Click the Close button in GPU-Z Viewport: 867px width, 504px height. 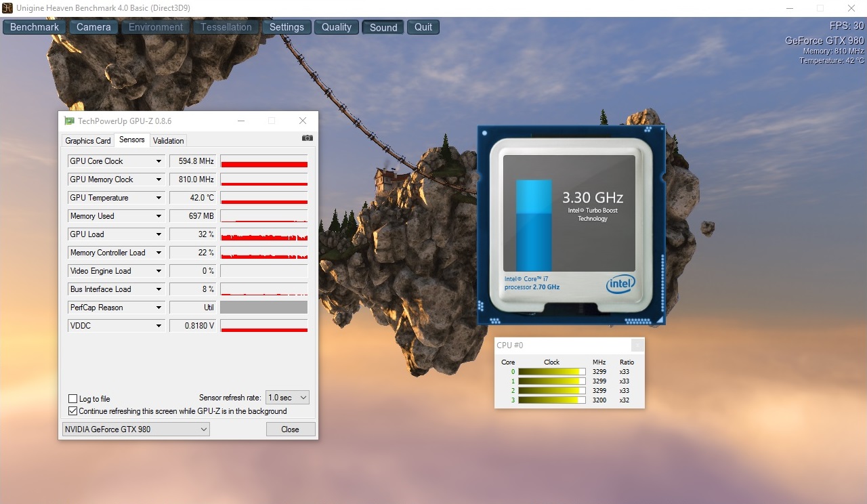(290, 429)
